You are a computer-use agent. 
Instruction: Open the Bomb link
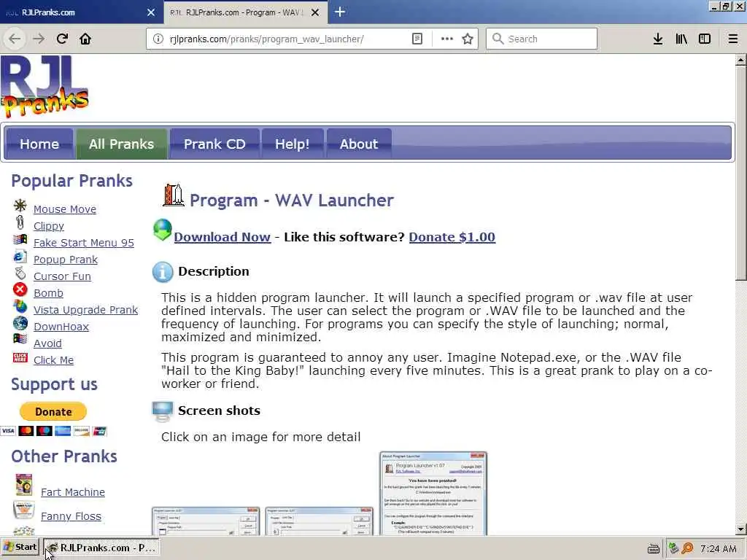48,293
